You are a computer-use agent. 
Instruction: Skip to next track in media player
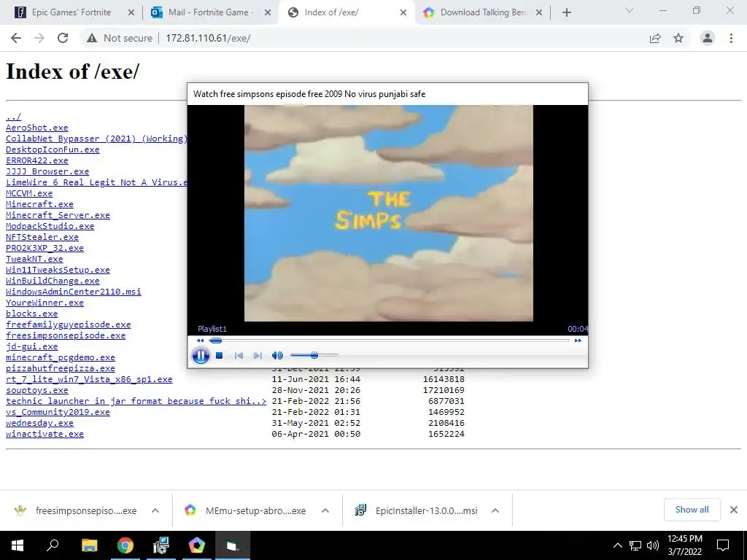point(258,355)
